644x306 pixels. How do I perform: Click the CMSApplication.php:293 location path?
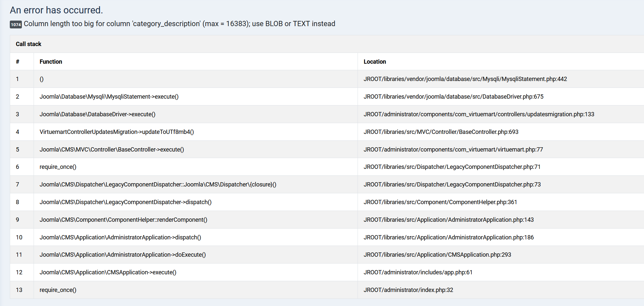pos(437,255)
